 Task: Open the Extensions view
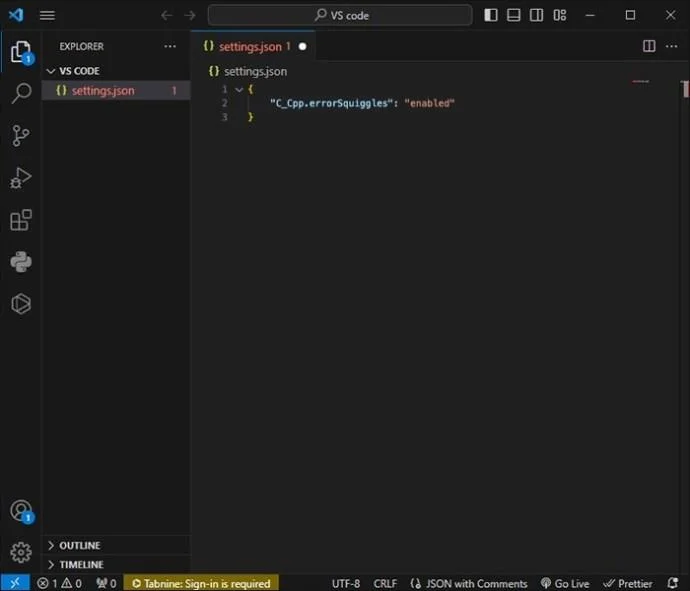pos(21,220)
